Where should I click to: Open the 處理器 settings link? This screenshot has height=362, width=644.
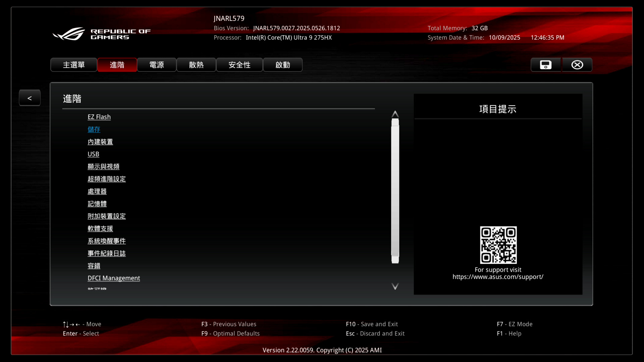pyautogui.click(x=97, y=191)
